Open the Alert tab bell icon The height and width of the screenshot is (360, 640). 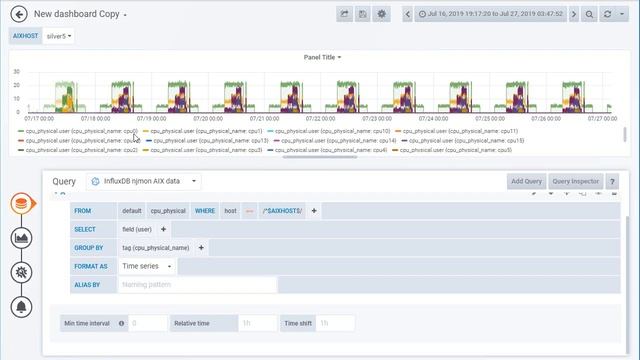click(x=21, y=307)
